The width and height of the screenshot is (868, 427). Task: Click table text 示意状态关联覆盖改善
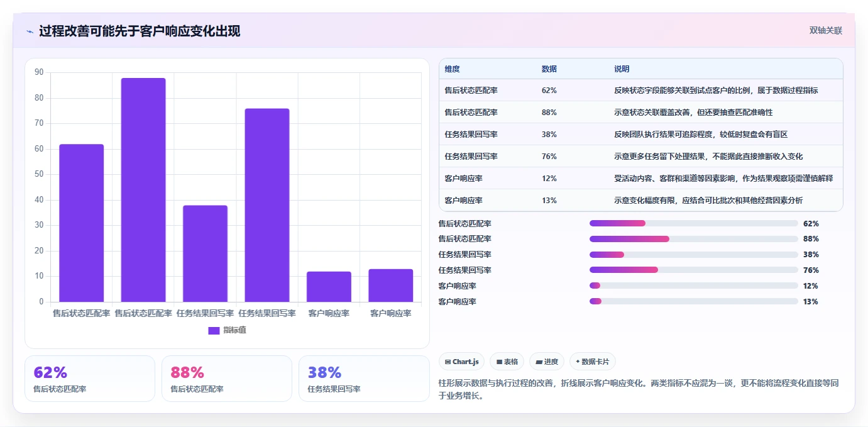[652, 113]
